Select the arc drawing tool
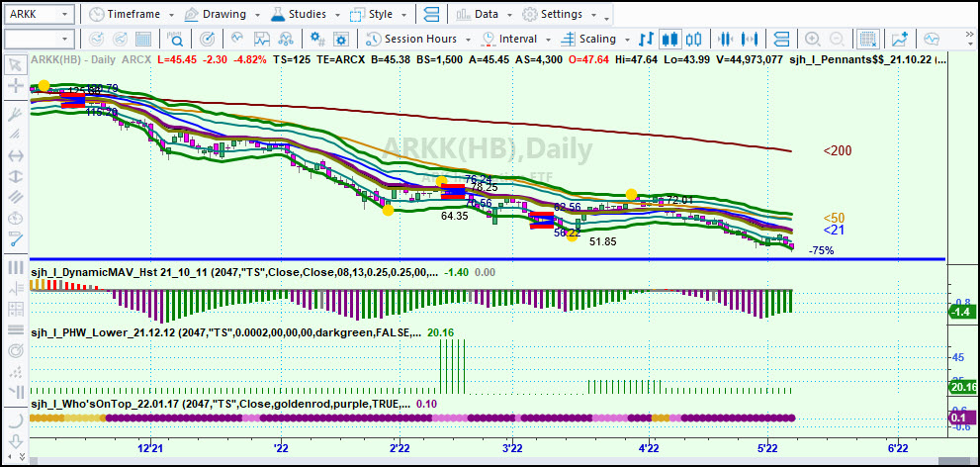Screen dimensions: 980x467 pyautogui.click(x=16, y=419)
